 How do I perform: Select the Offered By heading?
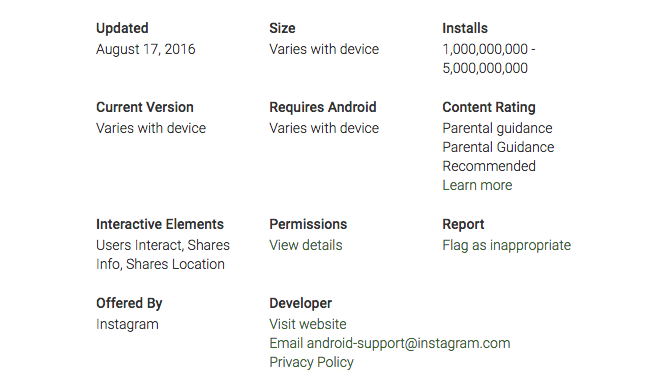point(129,303)
